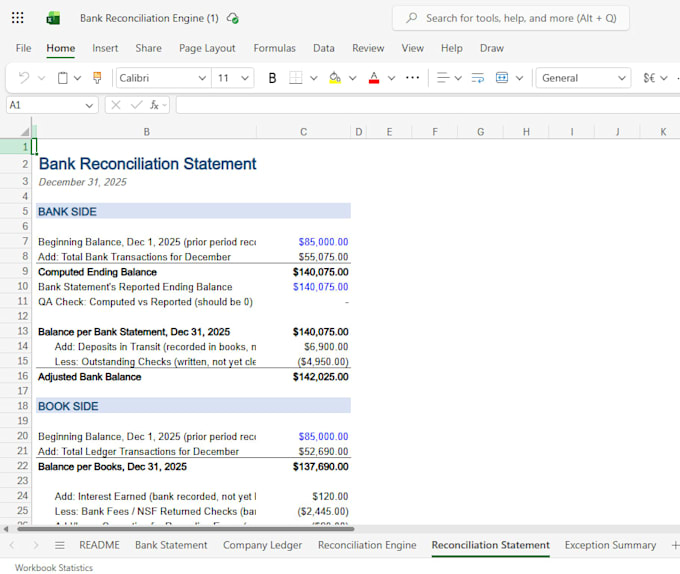Click the search magnifier icon
Screen dimensions: 680x574
pyautogui.click(x=412, y=18)
